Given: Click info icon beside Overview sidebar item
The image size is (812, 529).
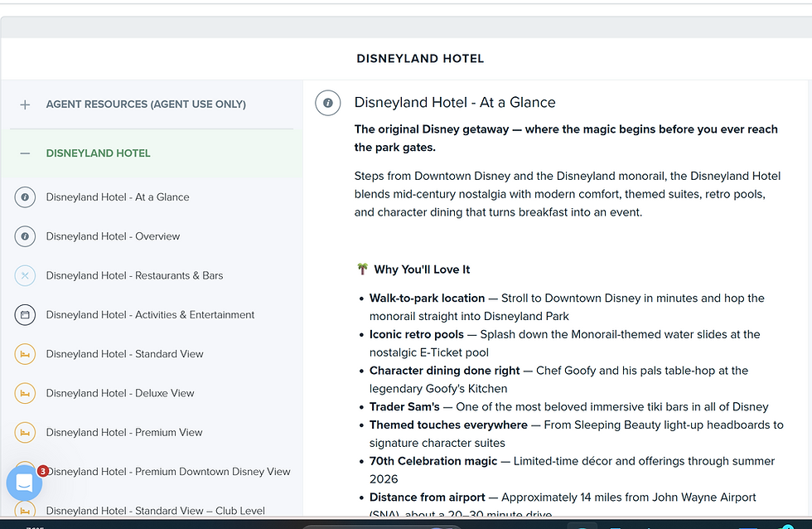Looking at the screenshot, I should point(25,236).
